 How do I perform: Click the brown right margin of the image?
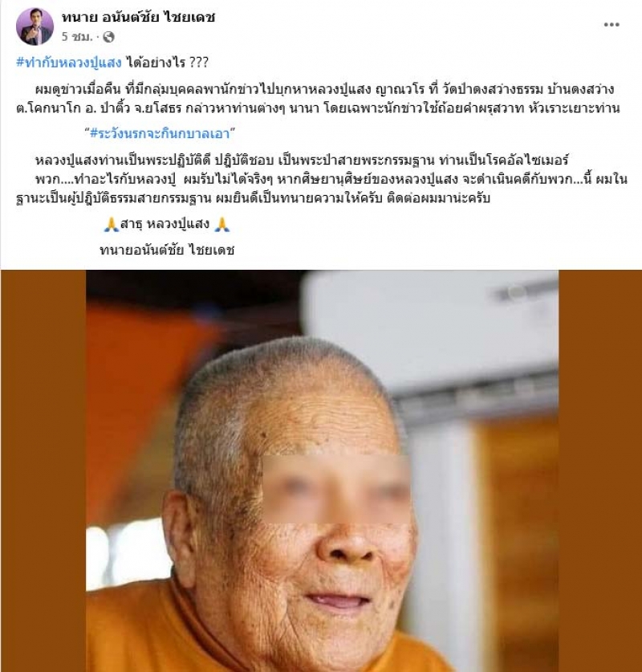tap(600, 470)
